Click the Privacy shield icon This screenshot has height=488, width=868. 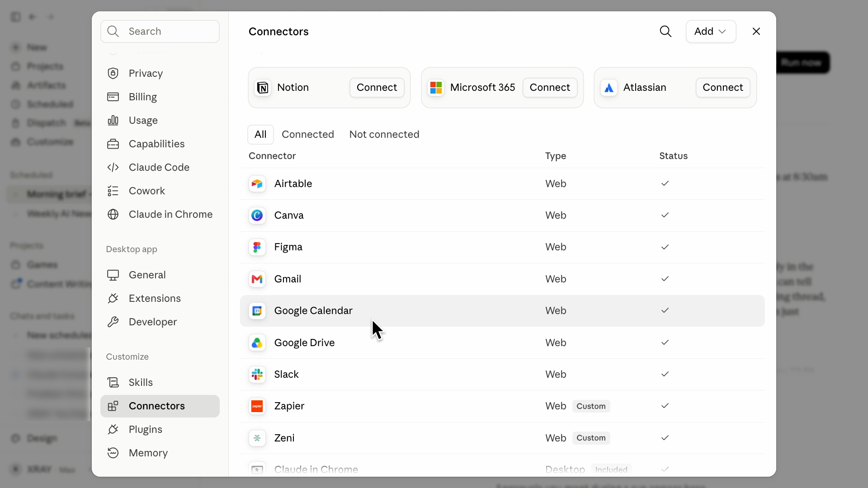[113, 73]
